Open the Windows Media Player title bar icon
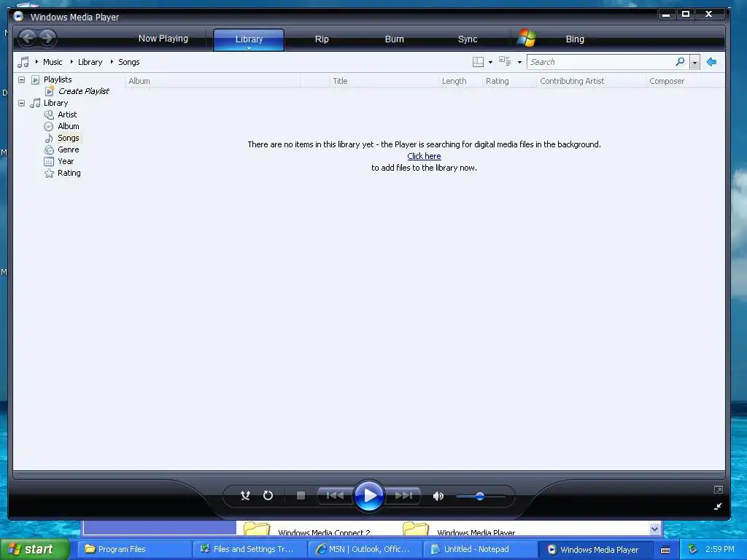Viewport: 747px width, 560px height. 18,17
